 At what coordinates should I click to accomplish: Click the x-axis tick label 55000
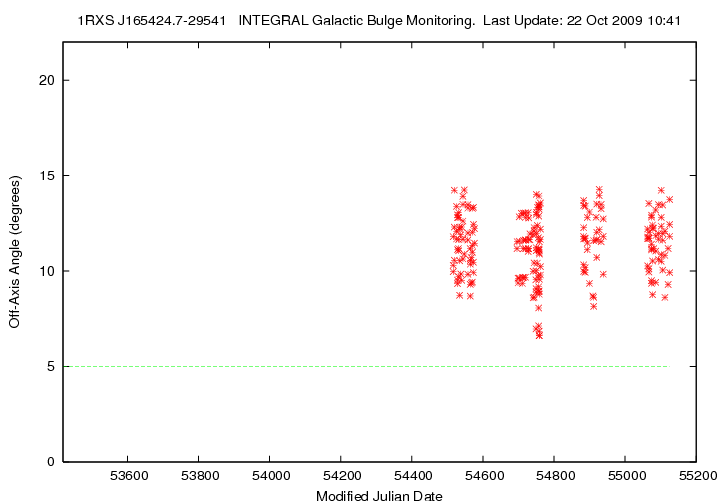pyautogui.click(x=627, y=476)
